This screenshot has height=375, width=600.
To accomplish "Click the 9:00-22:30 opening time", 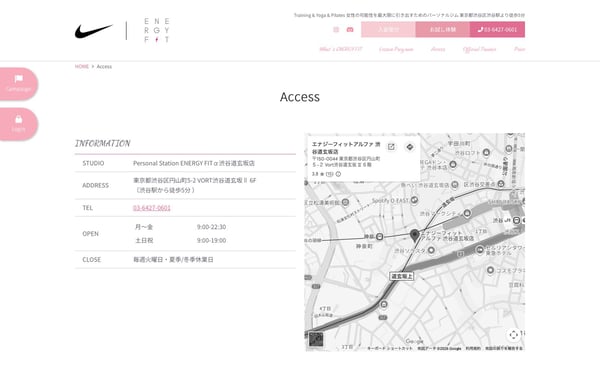I will coord(211,227).
